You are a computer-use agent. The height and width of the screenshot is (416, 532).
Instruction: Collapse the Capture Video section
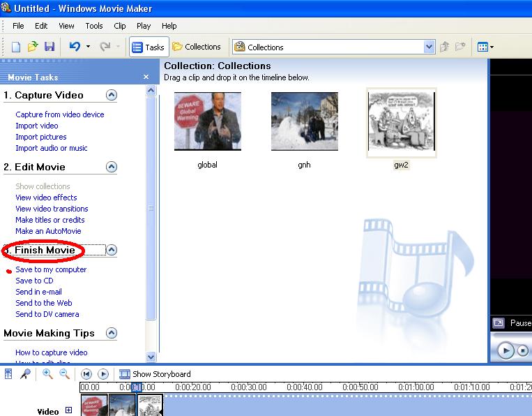point(112,95)
